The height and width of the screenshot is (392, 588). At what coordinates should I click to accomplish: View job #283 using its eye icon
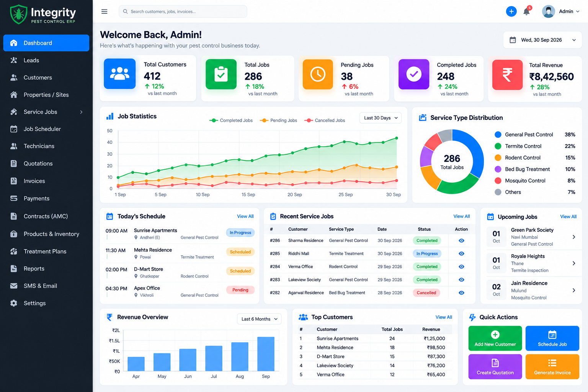click(x=461, y=280)
